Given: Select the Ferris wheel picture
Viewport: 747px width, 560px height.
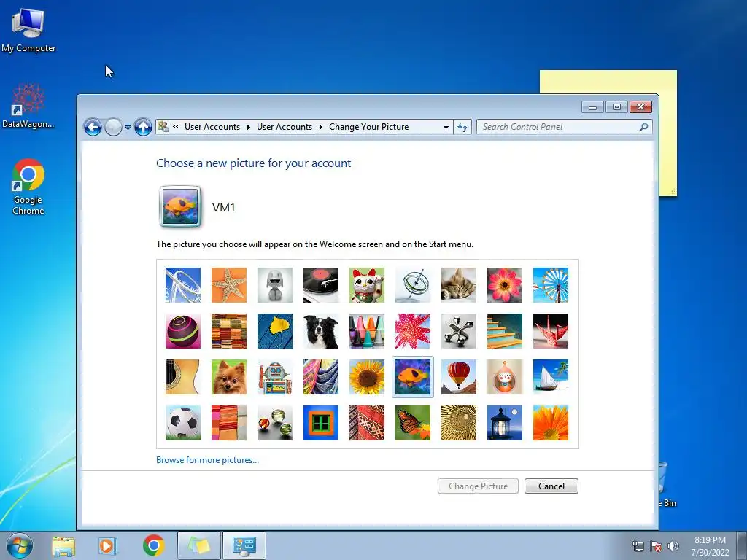Looking at the screenshot, I should (551, 285).
